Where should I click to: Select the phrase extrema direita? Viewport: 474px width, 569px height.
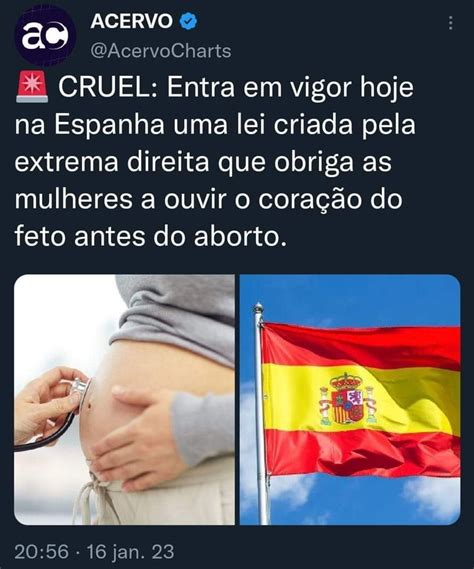coord(112,162)
